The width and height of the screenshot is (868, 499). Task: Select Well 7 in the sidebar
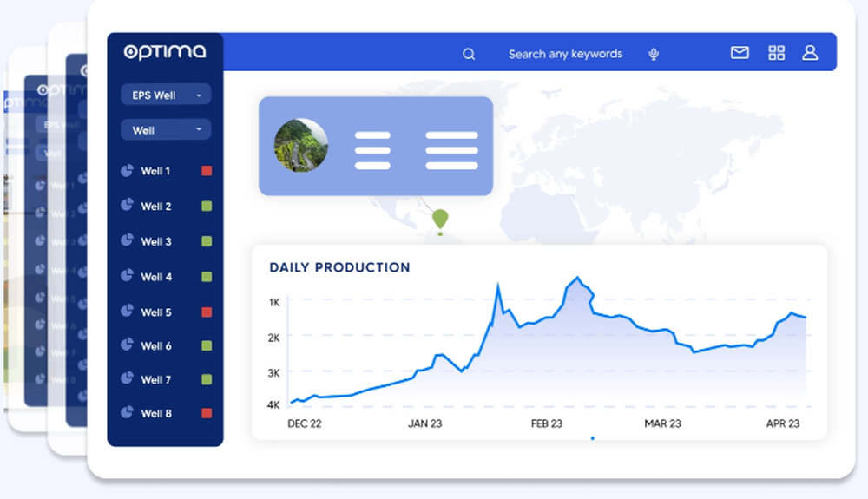156,380
